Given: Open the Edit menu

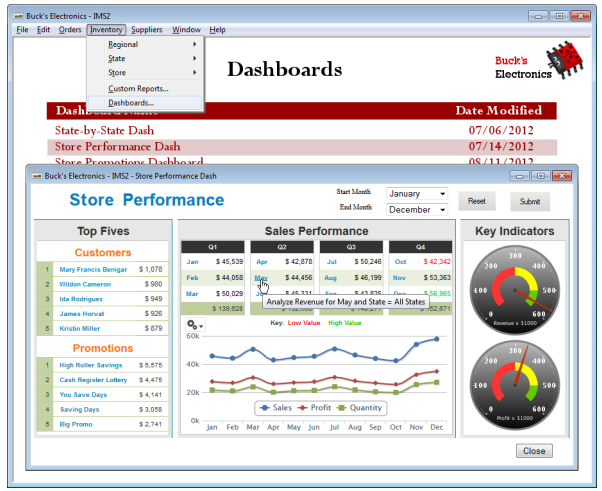Looking at the screenshot, I should (x=43, y=30).
